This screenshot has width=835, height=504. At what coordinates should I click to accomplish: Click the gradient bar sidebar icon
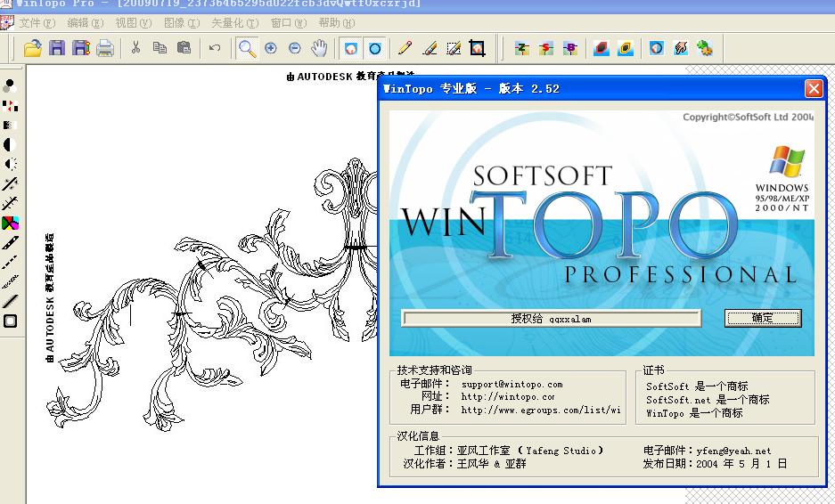click(x=10, y=125)
